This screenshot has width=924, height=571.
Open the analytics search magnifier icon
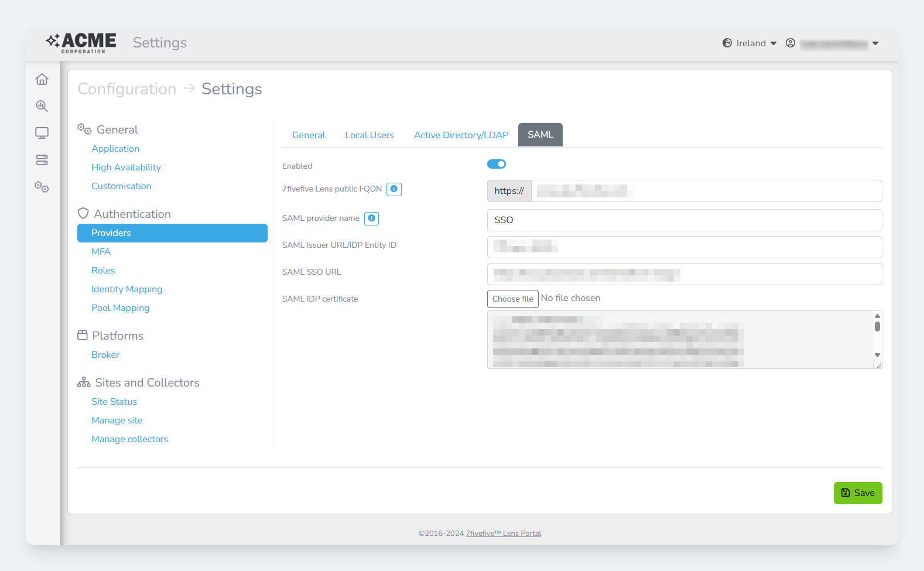(42, 106)
